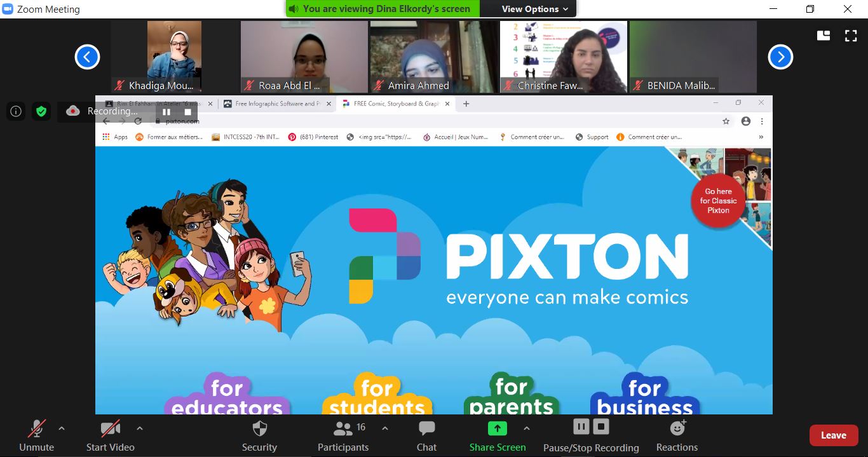Open the Participants panel
Screen dimensions: 868x457
(x=343, y=428)
